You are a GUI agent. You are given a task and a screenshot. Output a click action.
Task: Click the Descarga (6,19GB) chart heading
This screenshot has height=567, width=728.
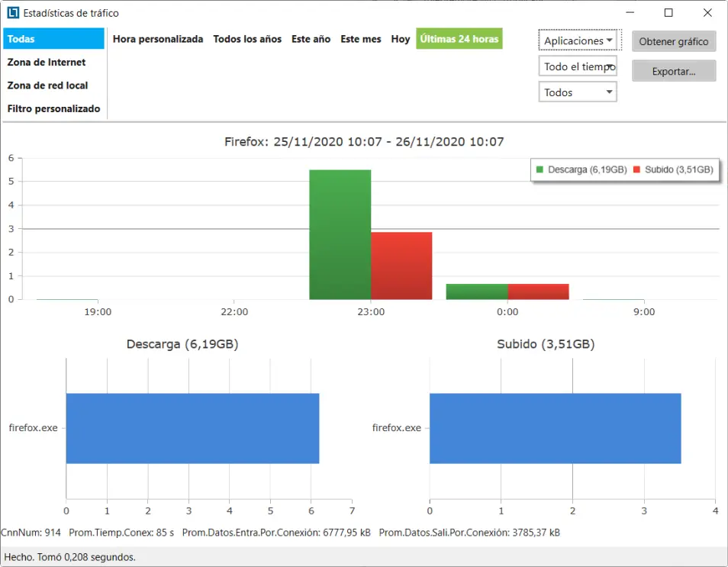coord(182,344)
